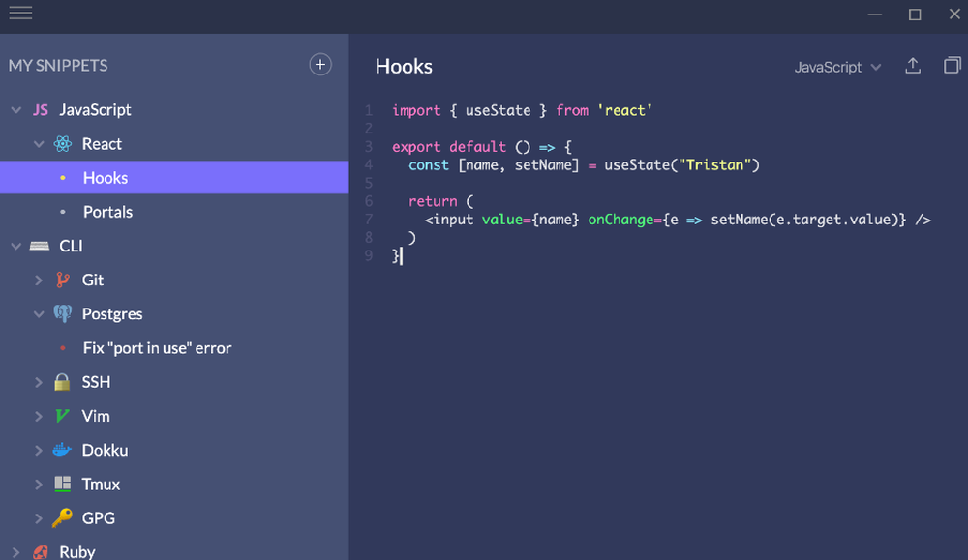
Task: Open the JavaScript language dropdown
Action: [x=837, y=67]
